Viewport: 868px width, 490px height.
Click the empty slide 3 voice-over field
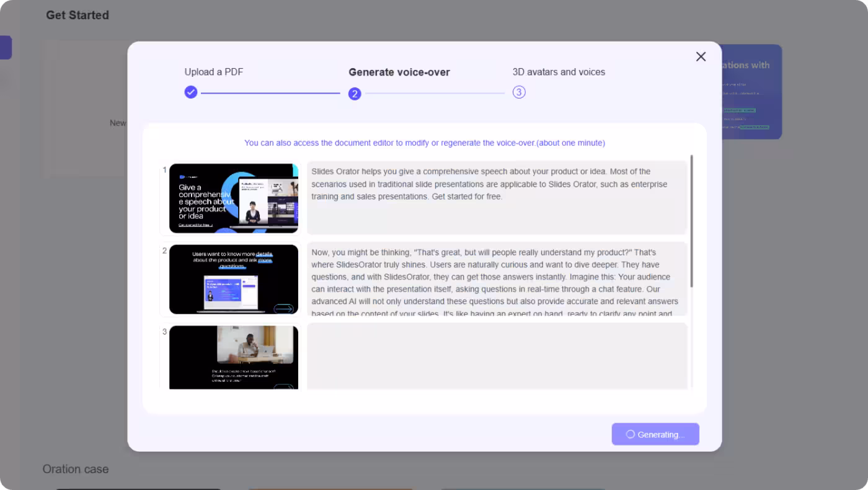click(497, 356)
